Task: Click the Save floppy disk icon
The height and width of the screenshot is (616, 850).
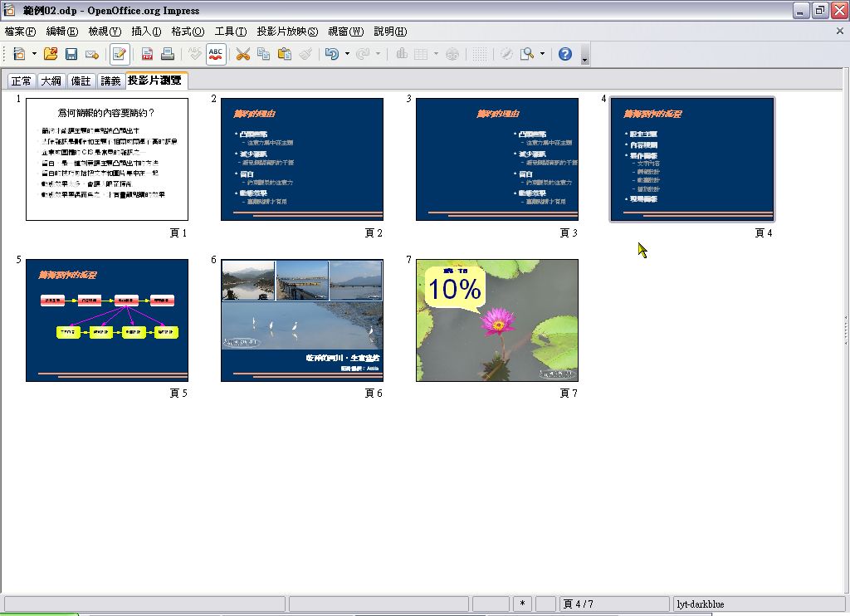Action: [71, 54]
